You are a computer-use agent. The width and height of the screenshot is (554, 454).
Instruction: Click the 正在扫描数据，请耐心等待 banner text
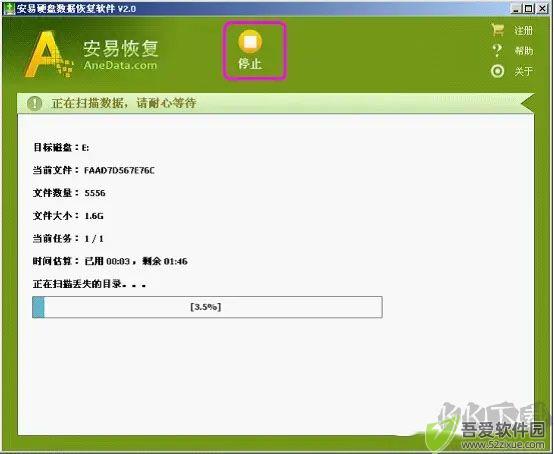[x=124, y=103]
